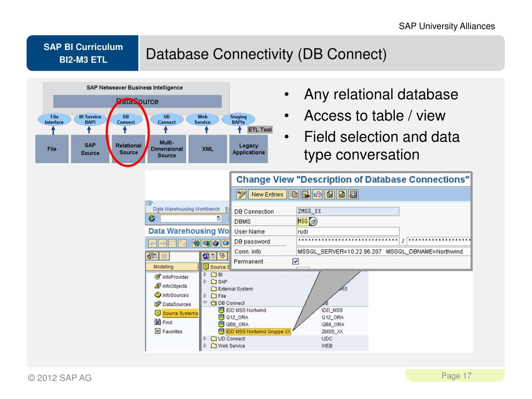Image resolution: width=532 pixels, height=399 pixels.
Task: Click the Select All toolbar icon
Action: click(x=329, y=194)
